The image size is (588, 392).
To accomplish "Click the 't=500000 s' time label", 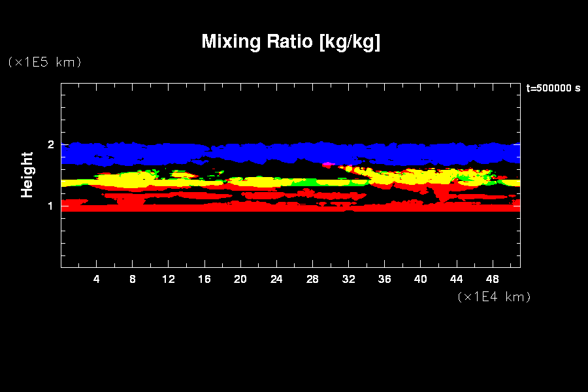I will 553,88.
